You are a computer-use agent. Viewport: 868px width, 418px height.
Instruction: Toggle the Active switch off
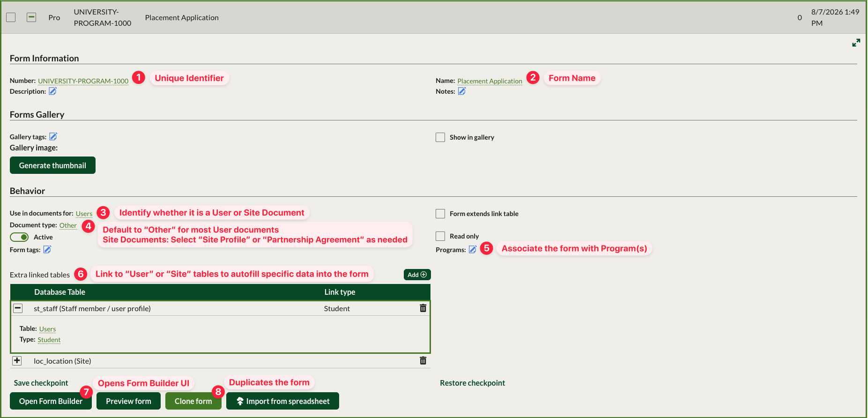pyautogui.click(x=19, y=237)
